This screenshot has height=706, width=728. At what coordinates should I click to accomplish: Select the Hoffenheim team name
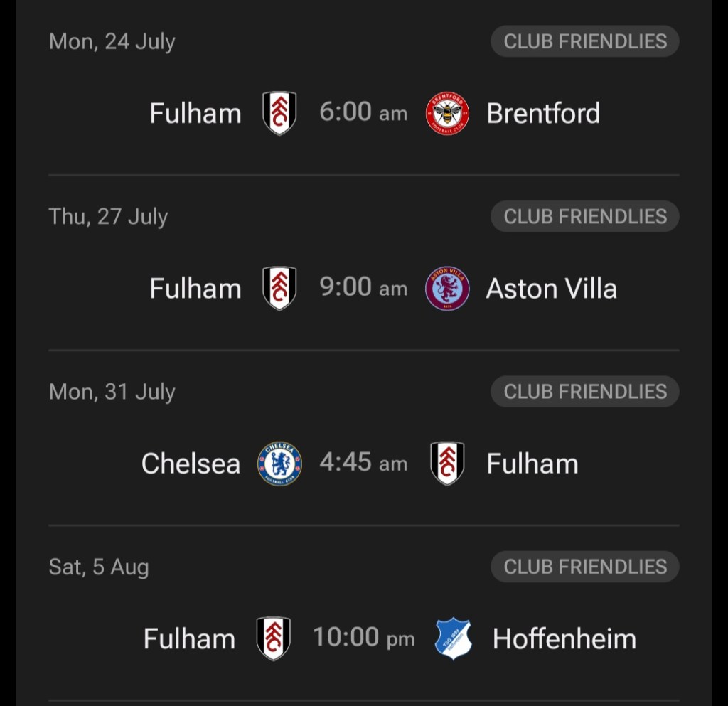click(564, 638)
